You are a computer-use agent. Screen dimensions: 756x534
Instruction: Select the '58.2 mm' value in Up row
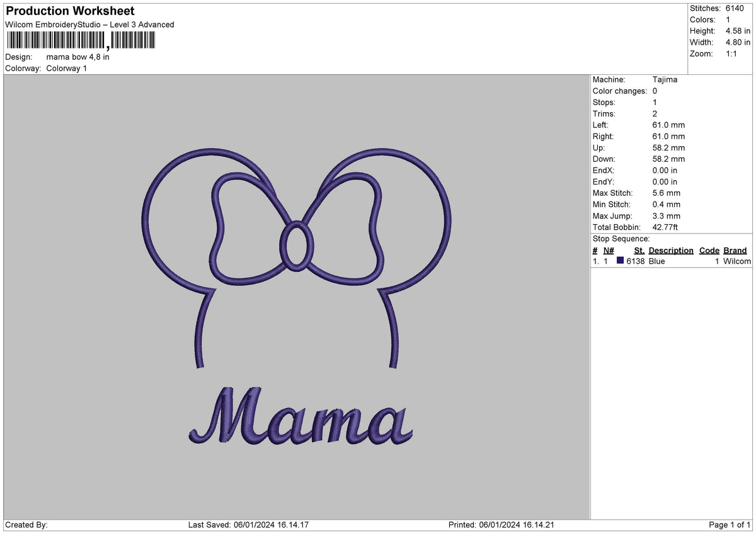pos(668,148)
